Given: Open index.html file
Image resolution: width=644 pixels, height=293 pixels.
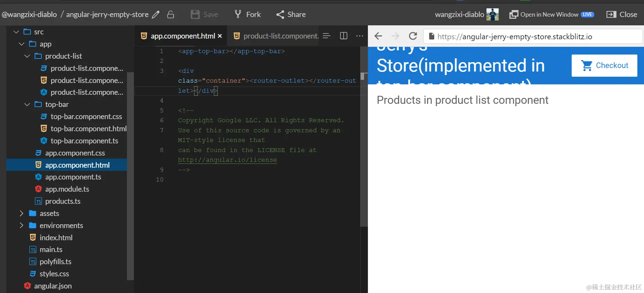Looking at the screenshot, I should pos(56,238).
